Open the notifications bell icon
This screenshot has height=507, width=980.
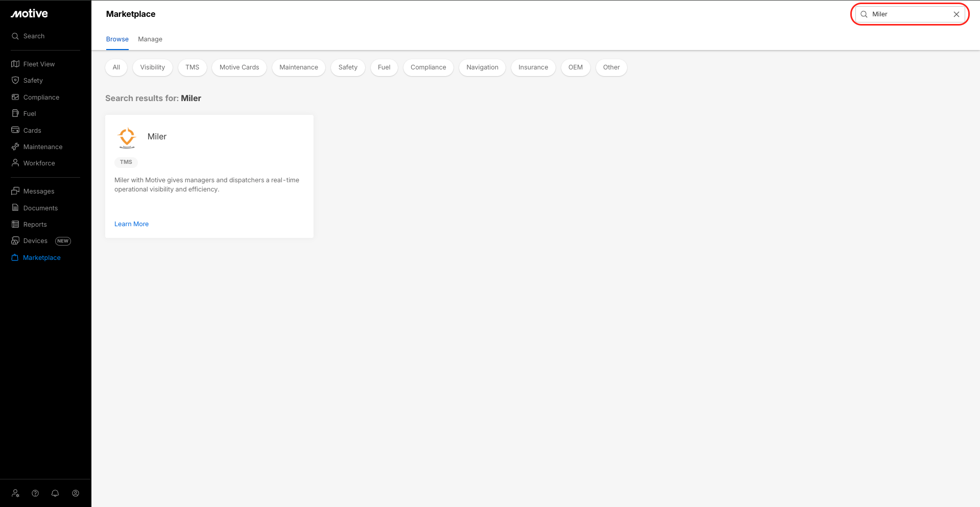pos(55,493)
